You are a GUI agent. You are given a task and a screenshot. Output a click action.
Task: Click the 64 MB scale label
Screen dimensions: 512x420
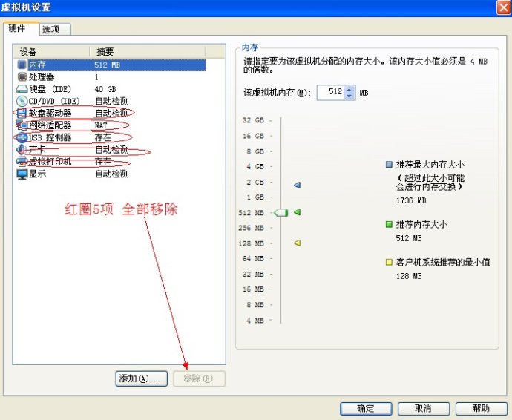(253, 259)
